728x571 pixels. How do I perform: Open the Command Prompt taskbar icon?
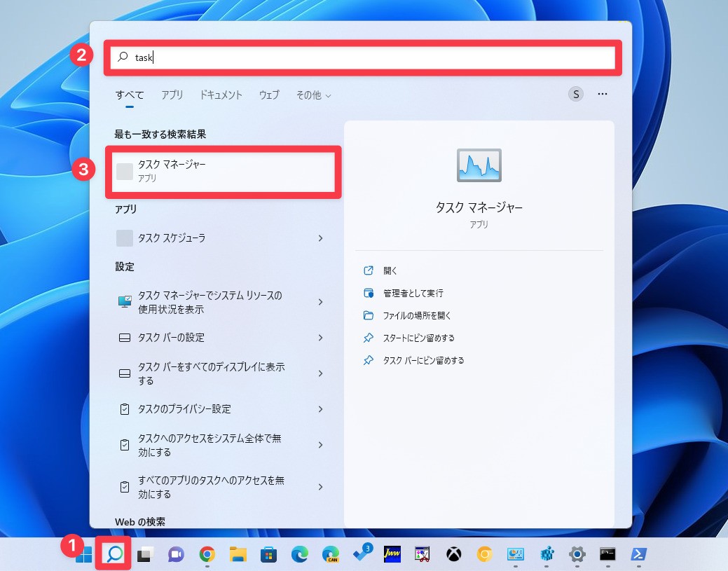(607, 553)
